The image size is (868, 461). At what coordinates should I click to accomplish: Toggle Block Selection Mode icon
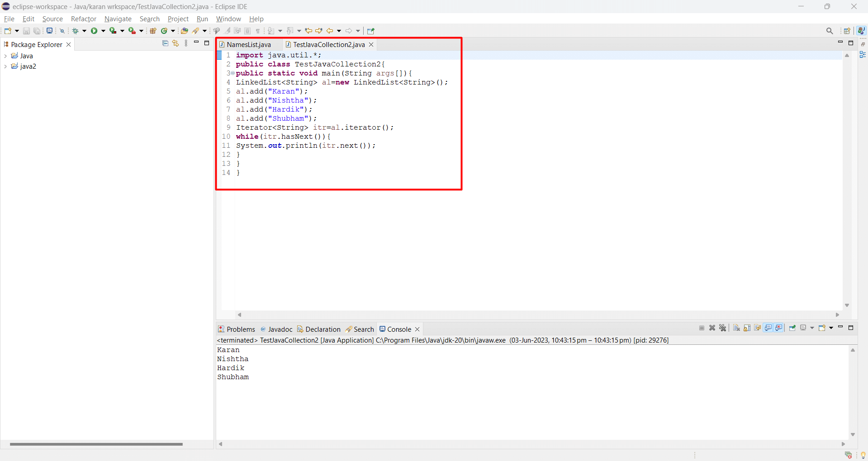pyautogui.click(x=247, y=31)
